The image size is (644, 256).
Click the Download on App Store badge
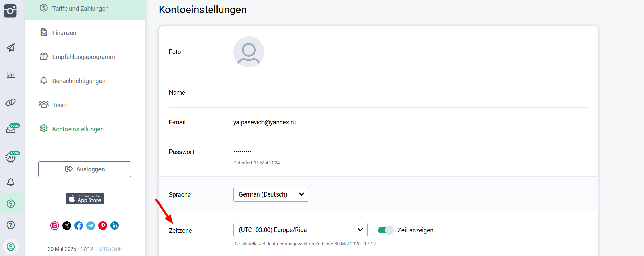85,199
